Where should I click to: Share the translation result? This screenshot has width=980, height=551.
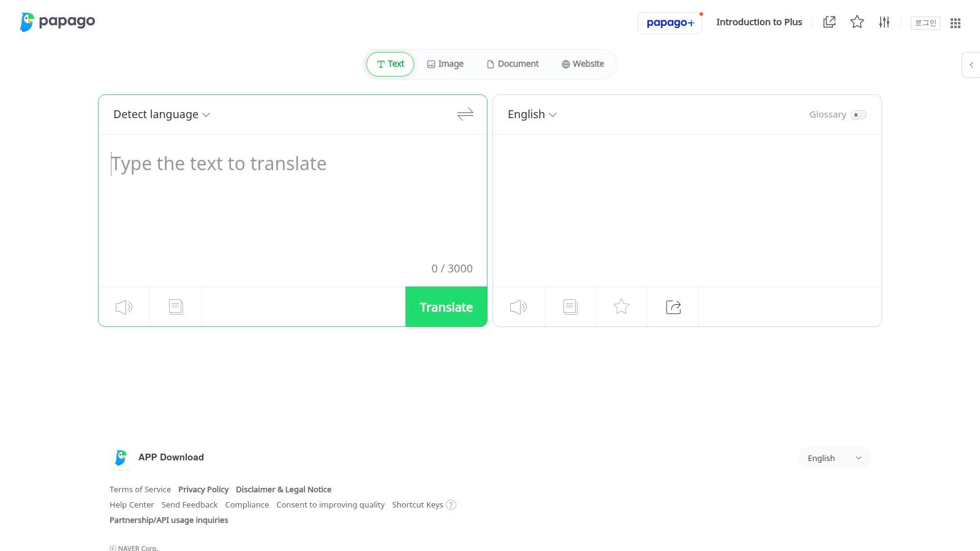pos(673,307)
